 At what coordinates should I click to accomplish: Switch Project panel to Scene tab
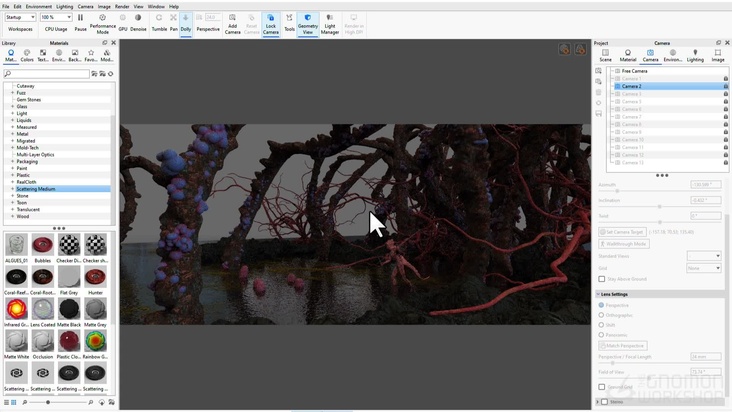tap(605, 56)
